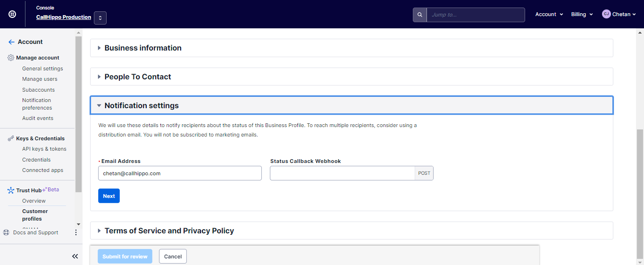Expand the People To Contact section

click(351, 77)
